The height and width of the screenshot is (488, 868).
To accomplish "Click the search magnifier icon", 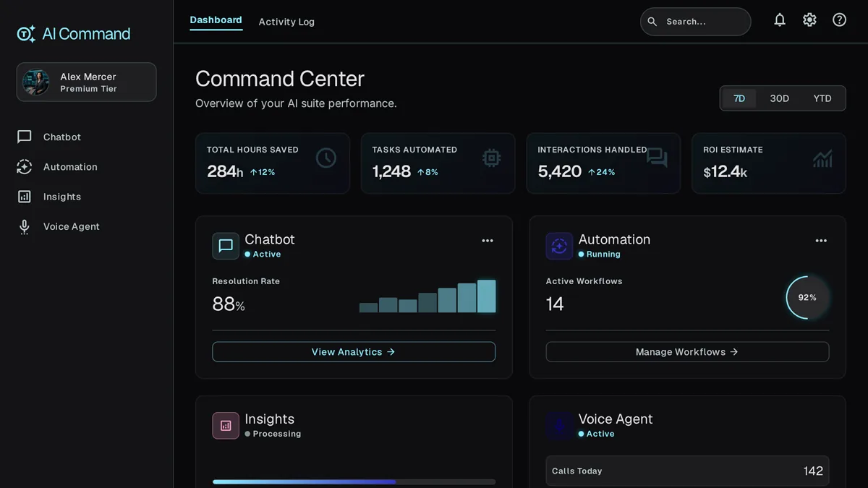I will coord(652,22).
